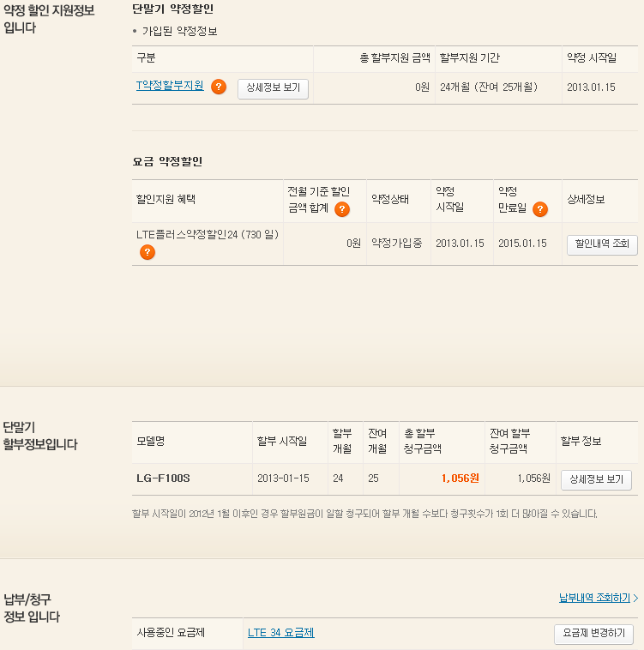Viewport: 644px width, 650px height.
Task: Open the 납부내역 조회하기 link
Action: click(594, 598)
